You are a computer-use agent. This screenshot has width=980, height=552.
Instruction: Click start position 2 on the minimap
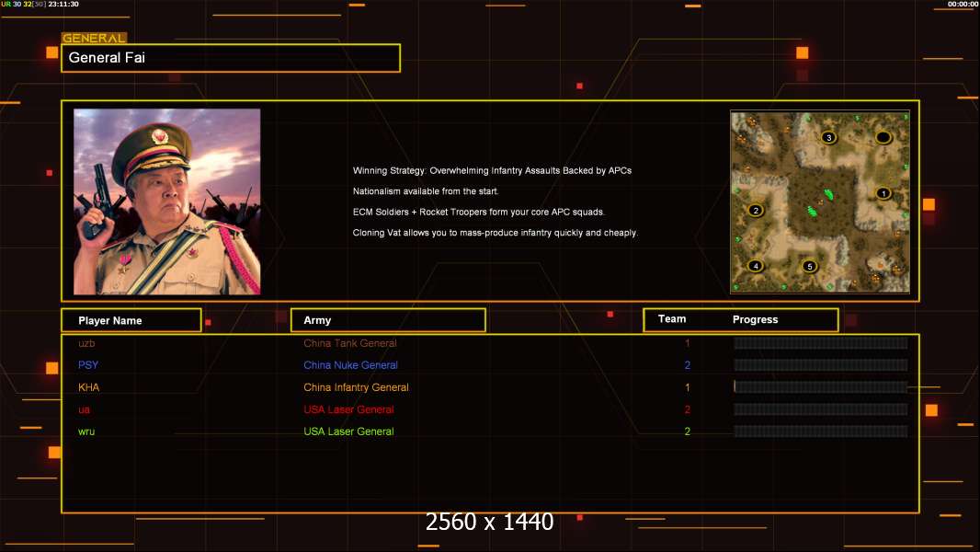pos(756,210)
